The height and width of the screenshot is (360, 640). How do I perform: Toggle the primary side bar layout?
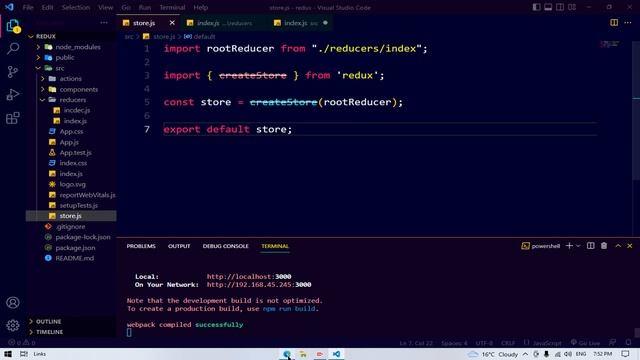click(536, 7)
